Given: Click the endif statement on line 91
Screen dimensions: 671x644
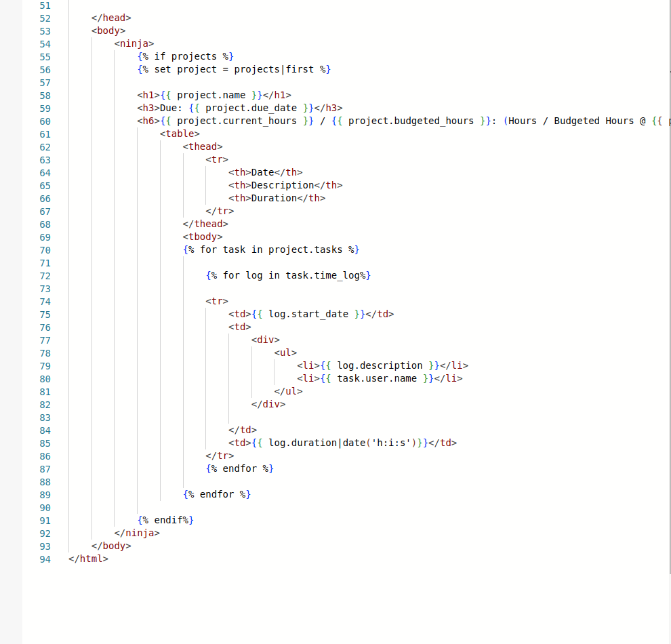Looking at the screenshot, I should (165, 520).
